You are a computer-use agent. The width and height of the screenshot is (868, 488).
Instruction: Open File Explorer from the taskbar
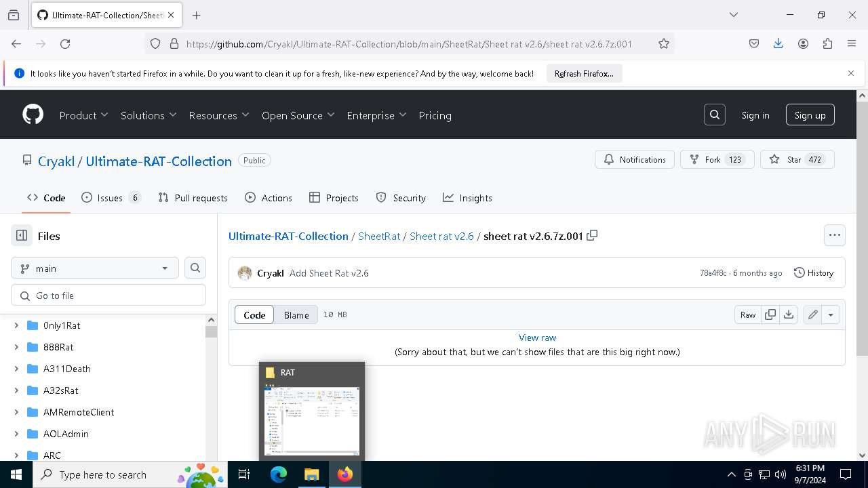point(311,474)
